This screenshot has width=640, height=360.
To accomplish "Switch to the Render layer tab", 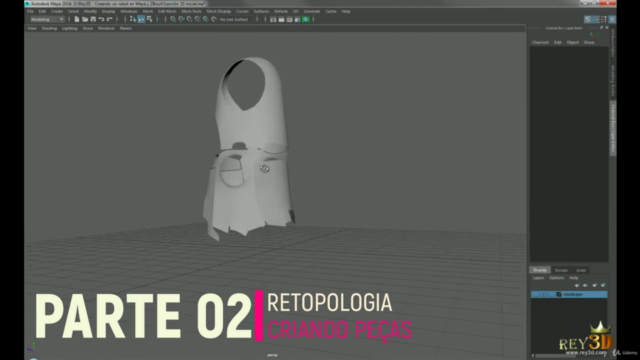I will pos(561,270).
